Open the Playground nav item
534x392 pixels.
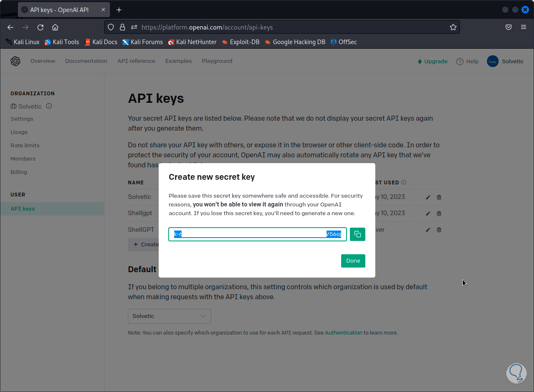217,61
